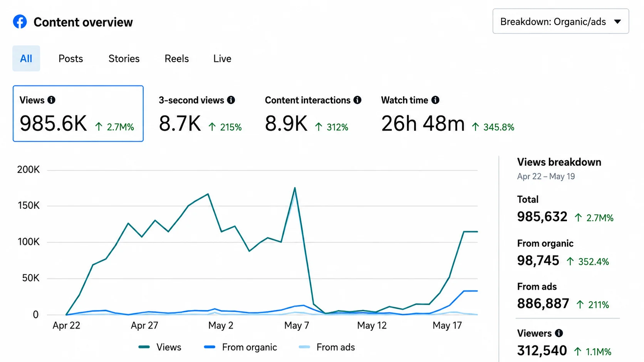Click the Content interactions info icon

[x=357, y=100]
